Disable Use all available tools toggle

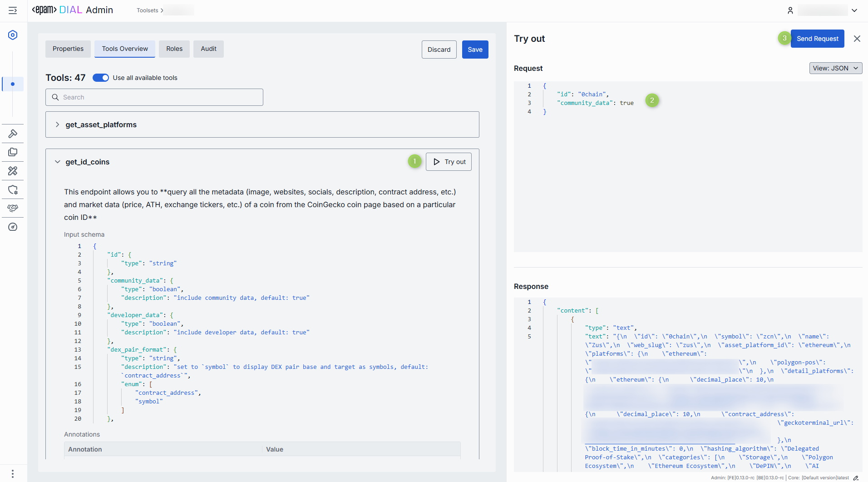point(101,78)
